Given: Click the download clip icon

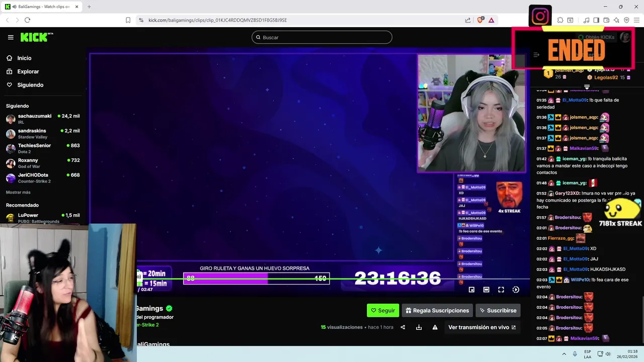Looking at the screenshot, I should pos(419,327).
